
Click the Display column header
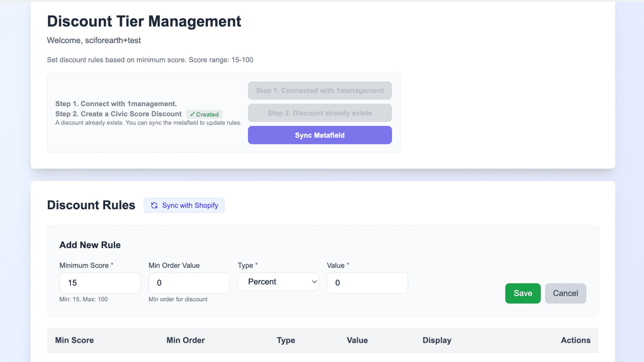pyautogui.click(x=437, y=340)
